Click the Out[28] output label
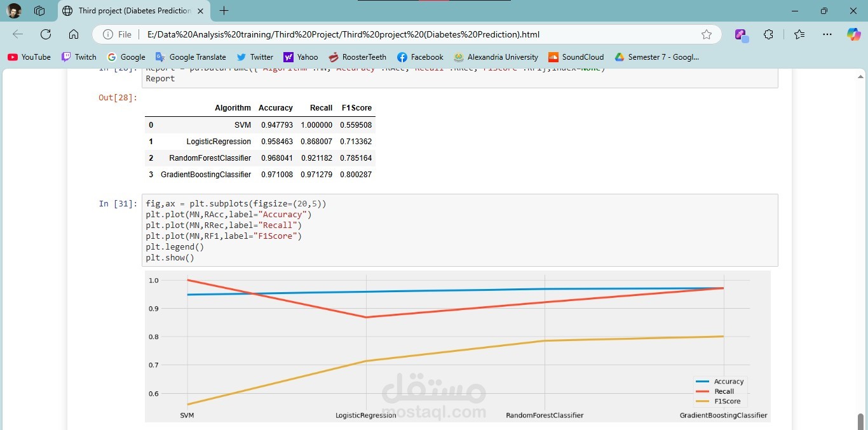Image resolution: width=868 pixels, height=430 pixels. click(x=118, y=97)
